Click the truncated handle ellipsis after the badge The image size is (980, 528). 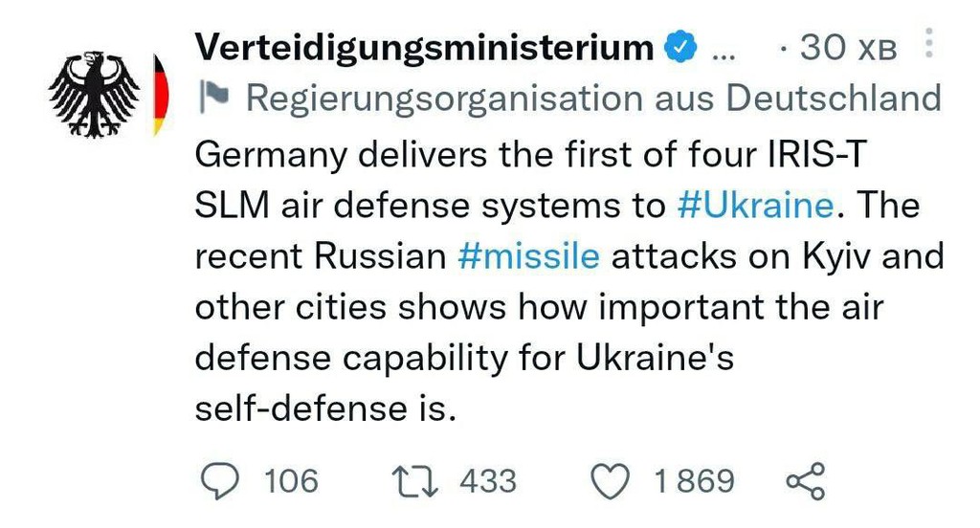pyautogui.click(x=726, y=48)
